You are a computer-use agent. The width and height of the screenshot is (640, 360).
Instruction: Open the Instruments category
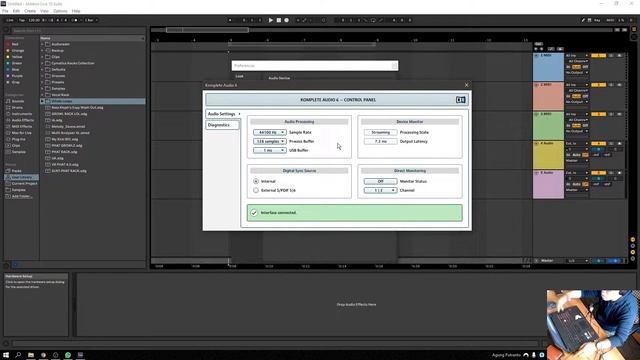22,114
